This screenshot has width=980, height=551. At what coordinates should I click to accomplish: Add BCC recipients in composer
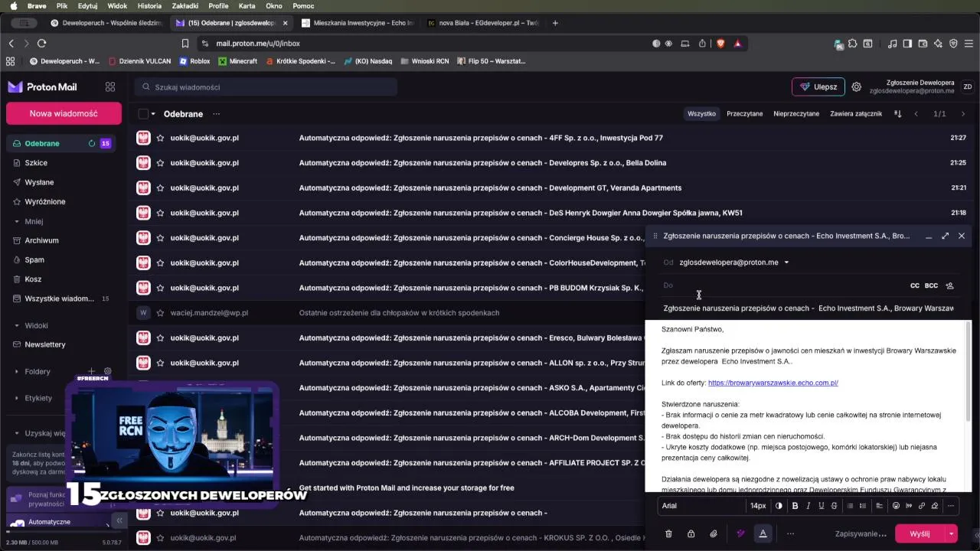point(931,285)
